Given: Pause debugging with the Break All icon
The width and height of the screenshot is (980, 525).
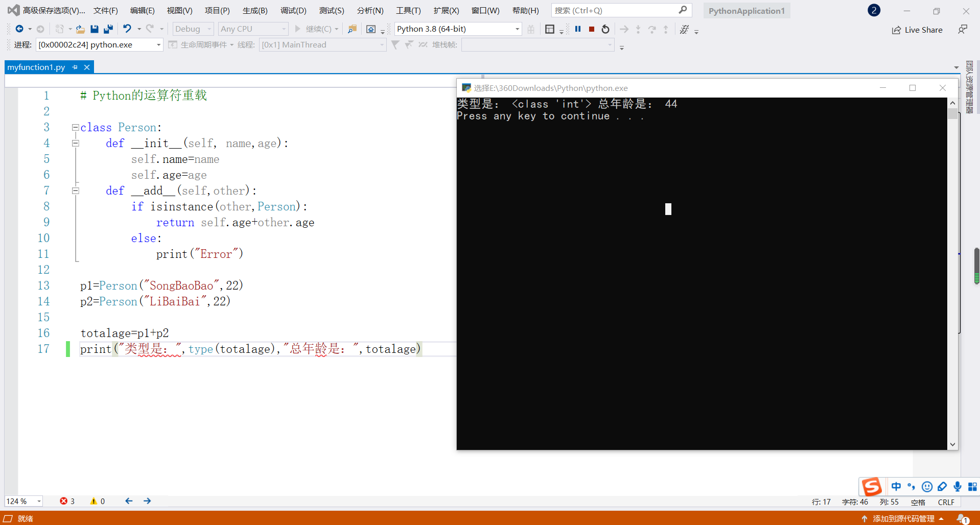Looking at the screenshot, I should pyautogui.click(x=578, y=29).
